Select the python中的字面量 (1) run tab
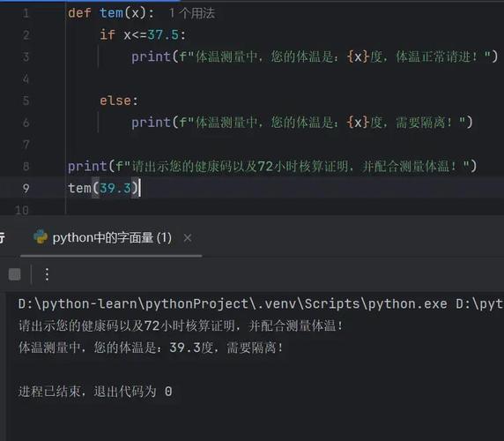This screenshot has width=504, height=441. click(112, 238)
